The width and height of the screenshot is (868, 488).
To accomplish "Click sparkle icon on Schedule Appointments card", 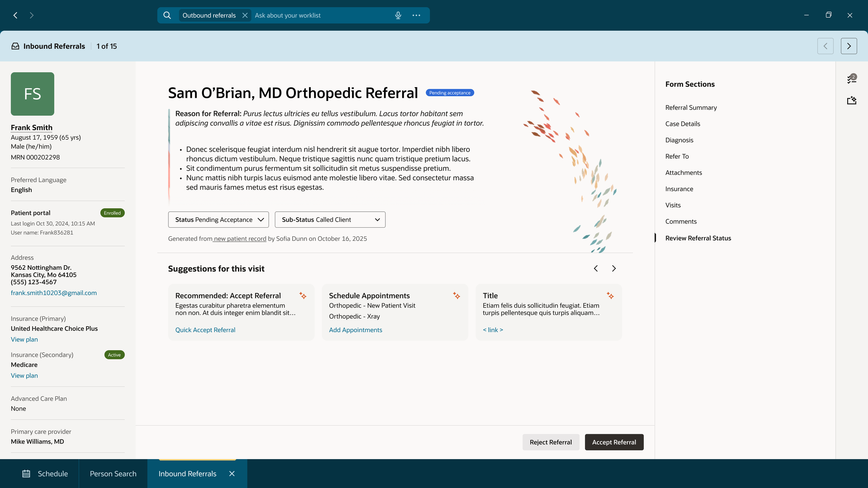I will pyautogui.click(x=456, y=295).
